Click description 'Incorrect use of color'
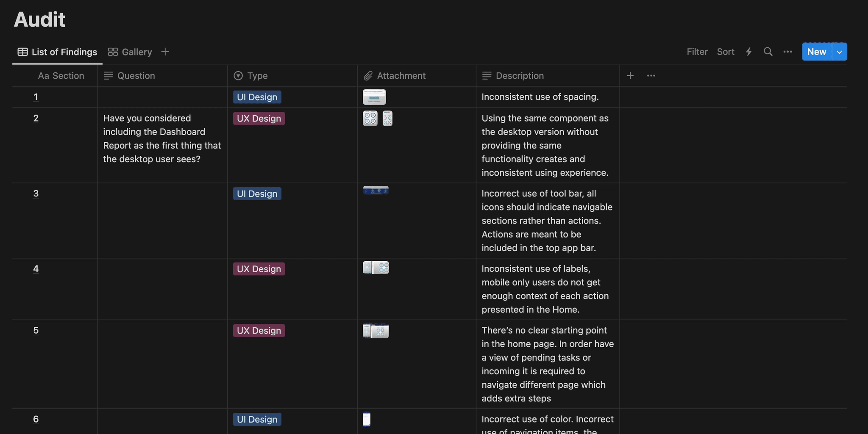868x434 pixels. click(x=548, y=422)
